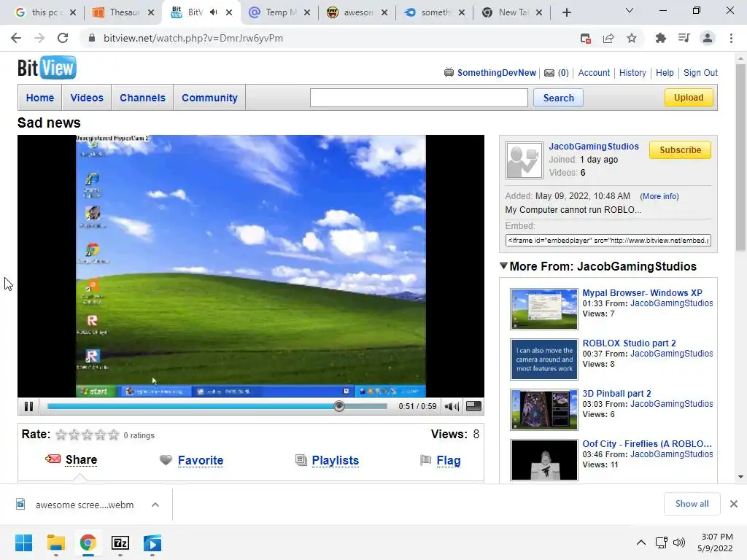Expand More info for video details
Screen dimensions: 747x560
pyautogui.click(x=659, y=196)
